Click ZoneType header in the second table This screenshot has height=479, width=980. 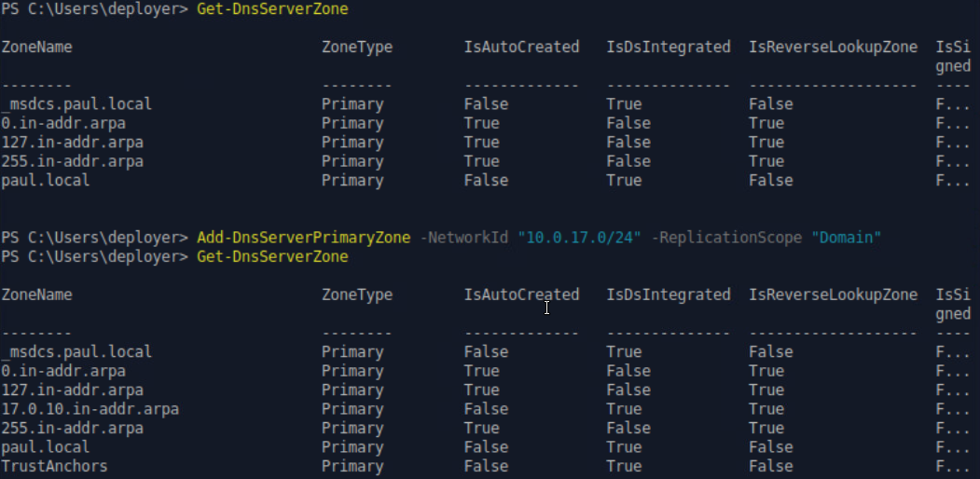pyautogui.click(x=357, y=294)
